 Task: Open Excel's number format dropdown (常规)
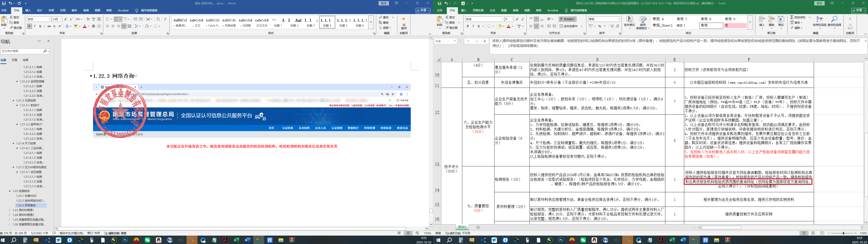pyautogui.click(x=618, y=19)
